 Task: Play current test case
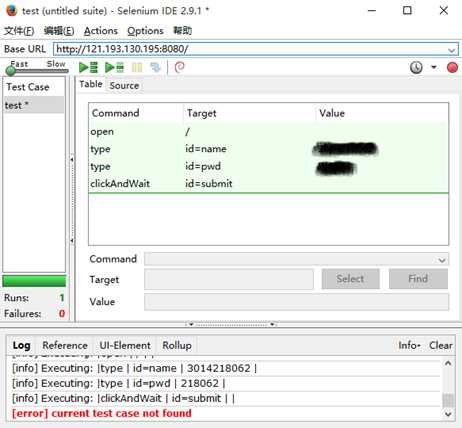tap(114, 67)
